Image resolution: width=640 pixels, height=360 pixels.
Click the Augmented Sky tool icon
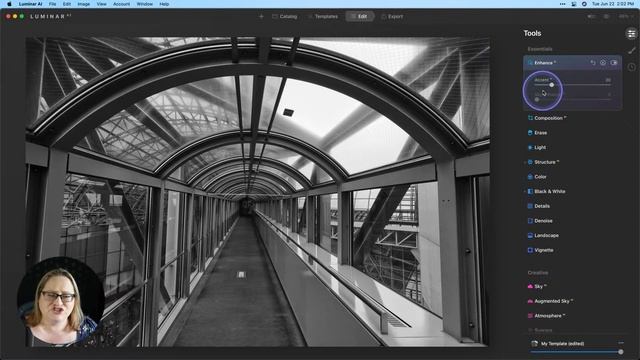coord(530,301)
